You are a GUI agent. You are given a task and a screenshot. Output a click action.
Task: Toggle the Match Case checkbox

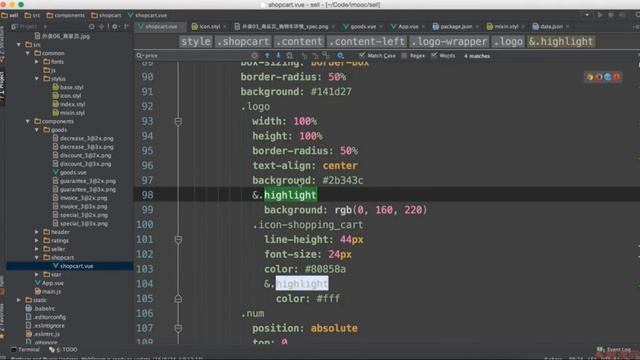pos(362,56)
